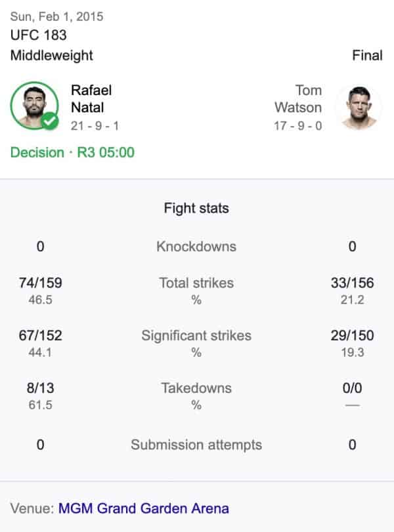Select the Rafael Natal name text
This screenshot has height=532, width=394.
pos(91,99)
